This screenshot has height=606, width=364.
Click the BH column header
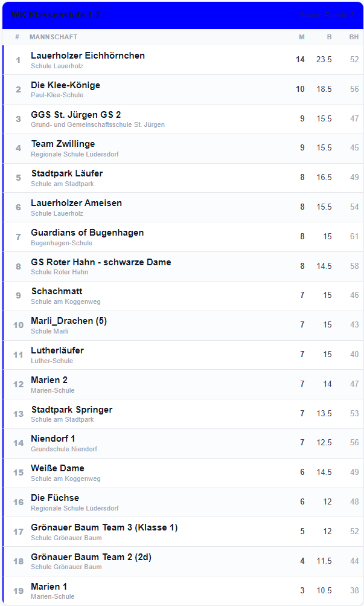[x=354, y=37]
